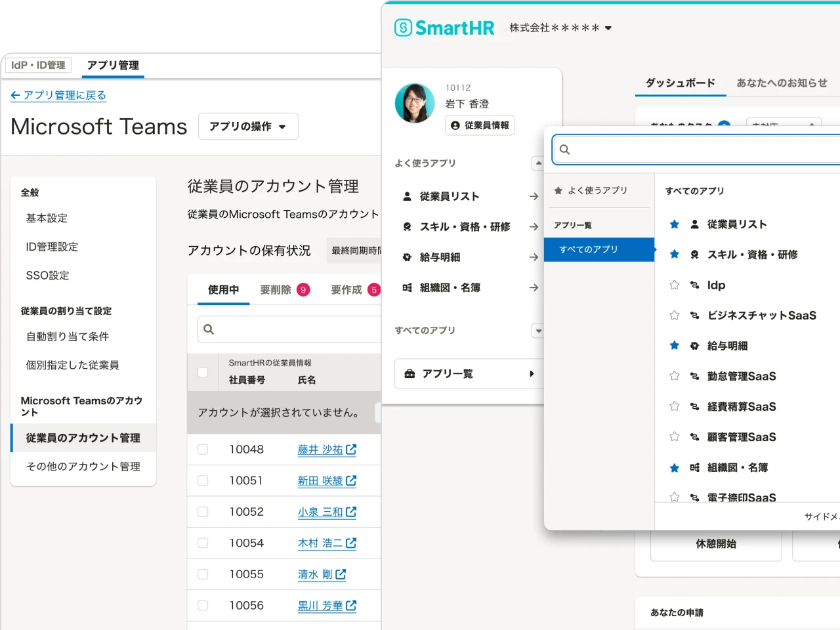Switch to the 要削除 tab
This screenshot has height=630, width=840.
click(x=284, y=290)
